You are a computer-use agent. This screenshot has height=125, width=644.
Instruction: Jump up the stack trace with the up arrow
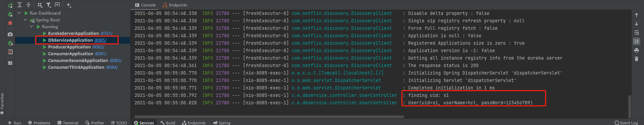click(637, 15)
